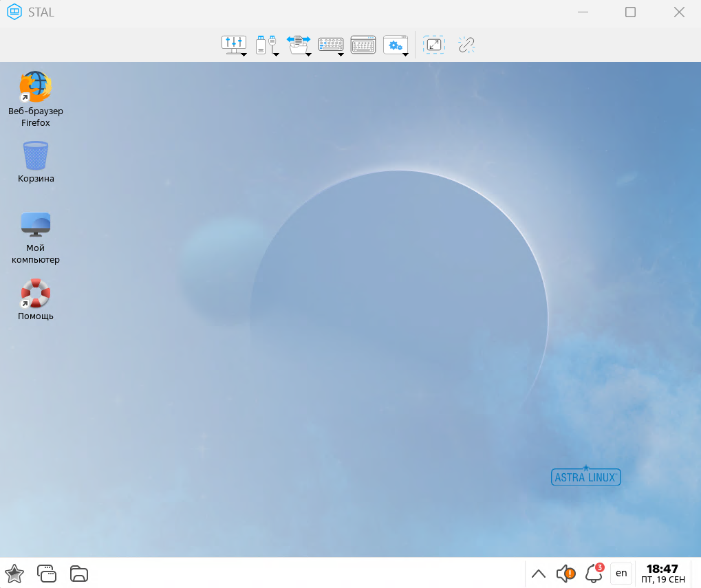Expand the display settings dropdown arrow
Image resolution: width=701 pixels, height=588 pixels.
point(244,54)
